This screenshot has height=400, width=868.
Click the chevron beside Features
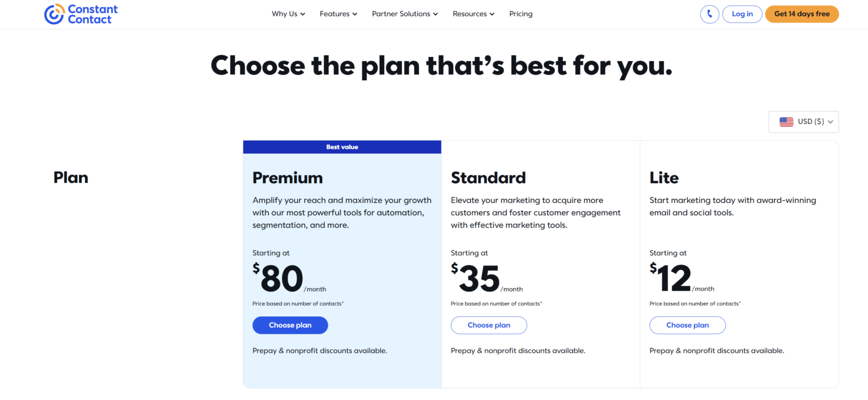[354, 14]
